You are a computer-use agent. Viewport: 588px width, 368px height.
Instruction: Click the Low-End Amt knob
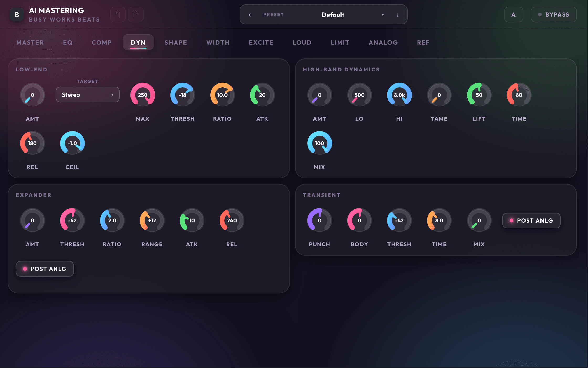(33, 95)
